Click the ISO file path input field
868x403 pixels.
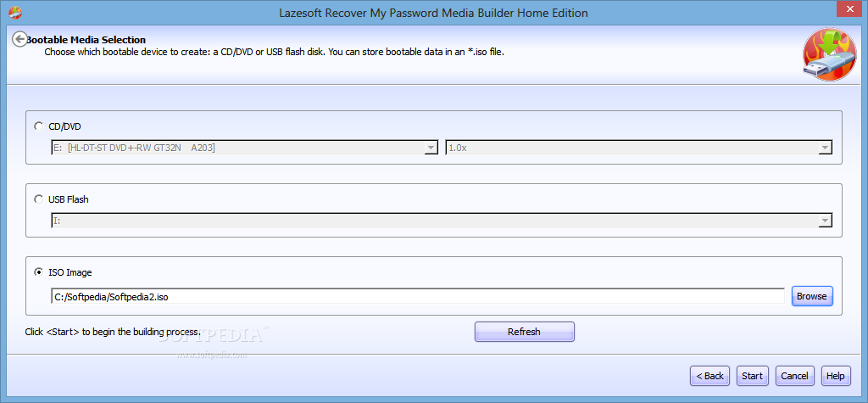[x=417, y=296]
